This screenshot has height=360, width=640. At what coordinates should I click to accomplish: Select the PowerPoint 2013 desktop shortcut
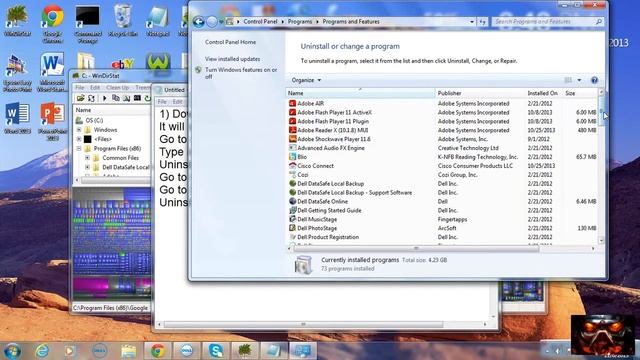pyautogui.click(x=53, y=122)
